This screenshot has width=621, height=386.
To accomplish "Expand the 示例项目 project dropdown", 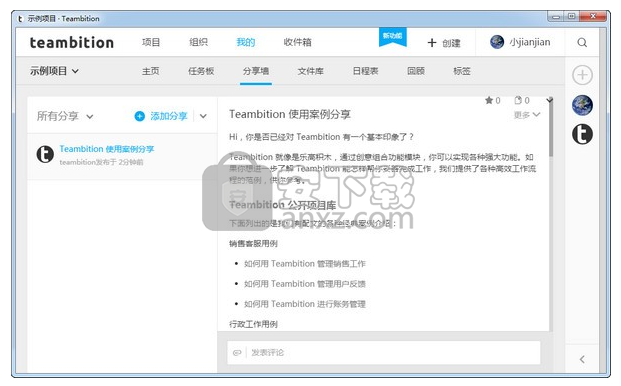I will pyautogui.click(x=54, y=71).
